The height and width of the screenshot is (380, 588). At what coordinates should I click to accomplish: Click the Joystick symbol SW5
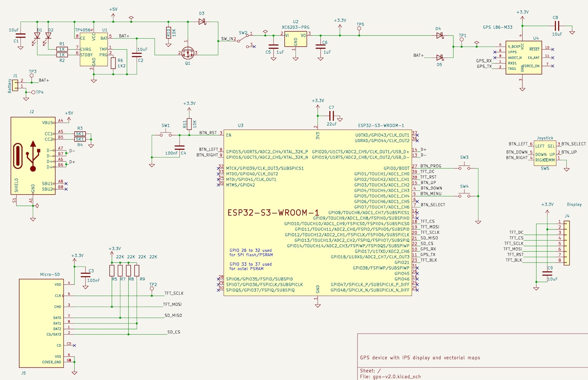tap(545, 153)
